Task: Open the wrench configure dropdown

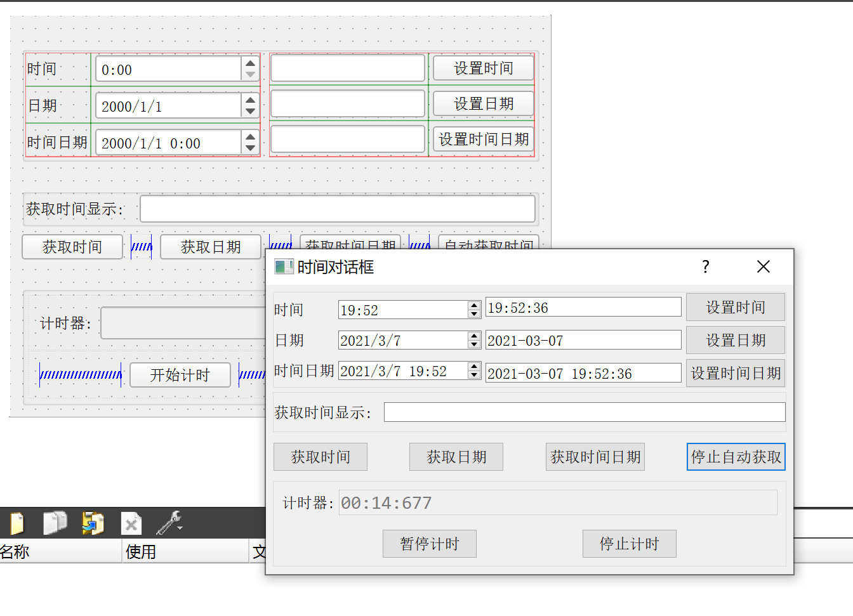Action: click(169, 523)
